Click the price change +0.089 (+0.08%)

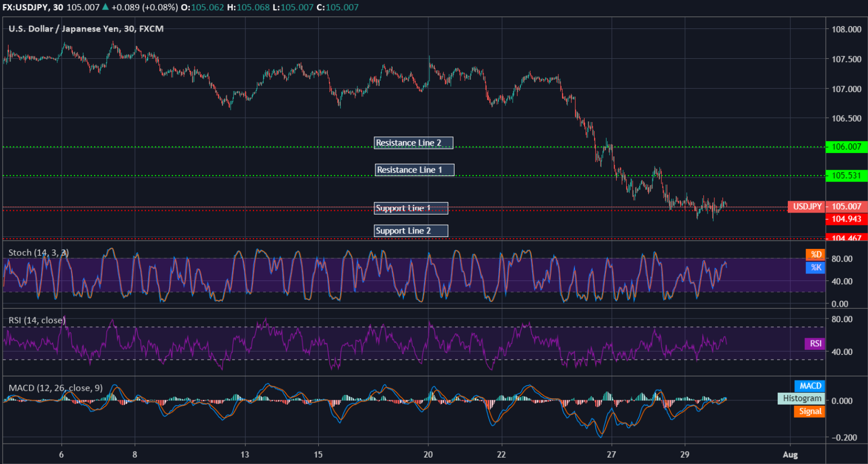click(144, 7)
